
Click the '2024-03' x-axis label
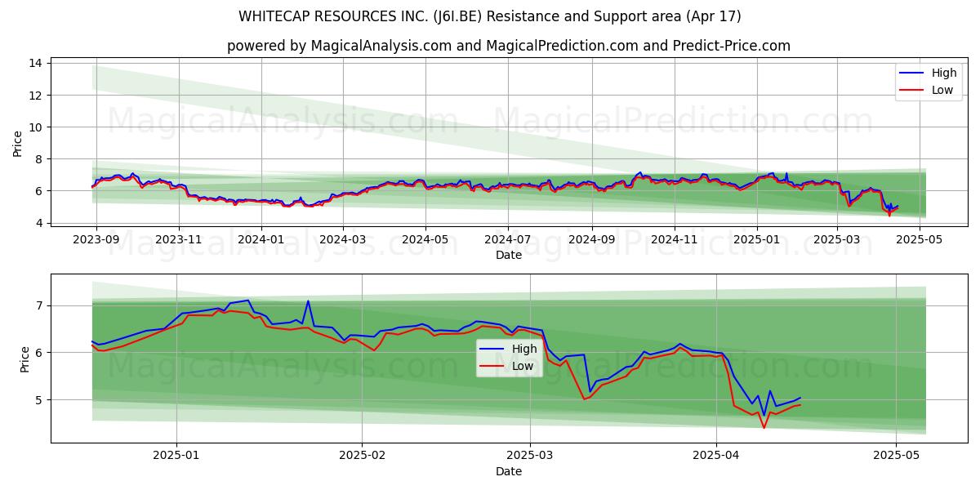tap(342, 239)
